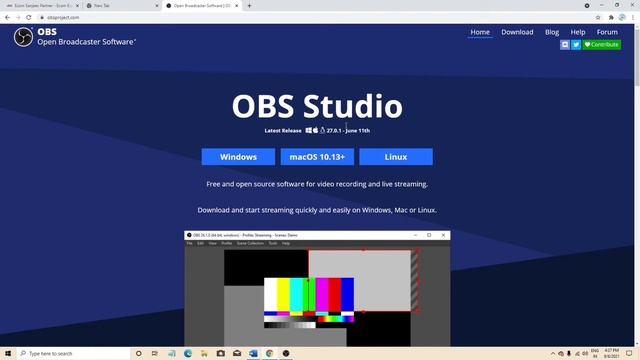
Task: Open the Blog nav item
Action: click(552, 32)
